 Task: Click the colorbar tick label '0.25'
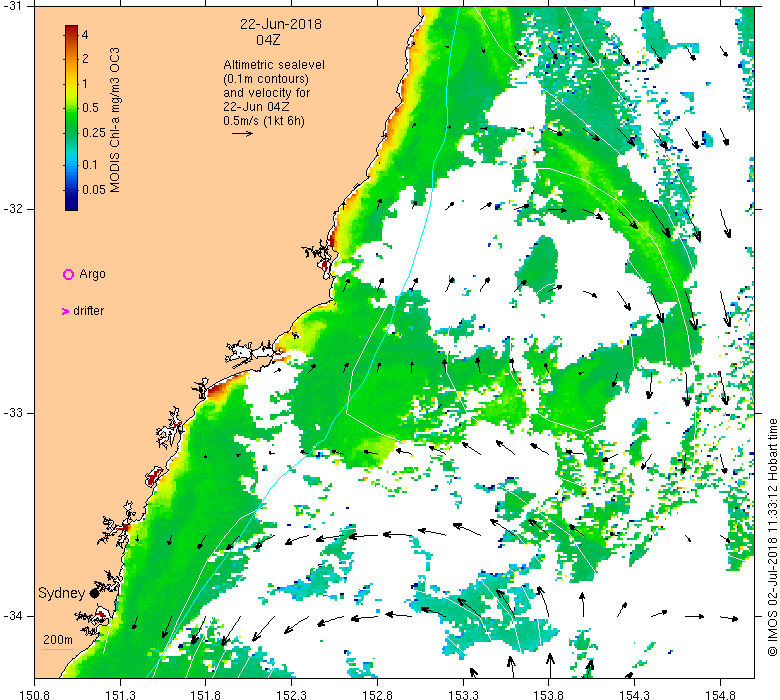(x=94, y=132)
